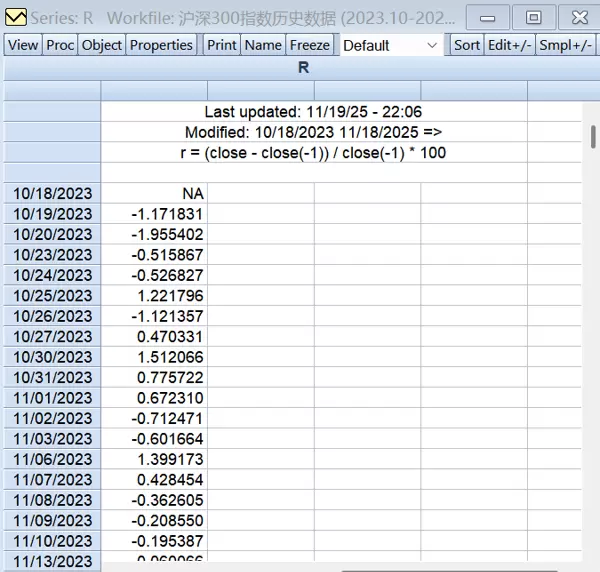Click the Name button to rename the series

coord(263,45)
